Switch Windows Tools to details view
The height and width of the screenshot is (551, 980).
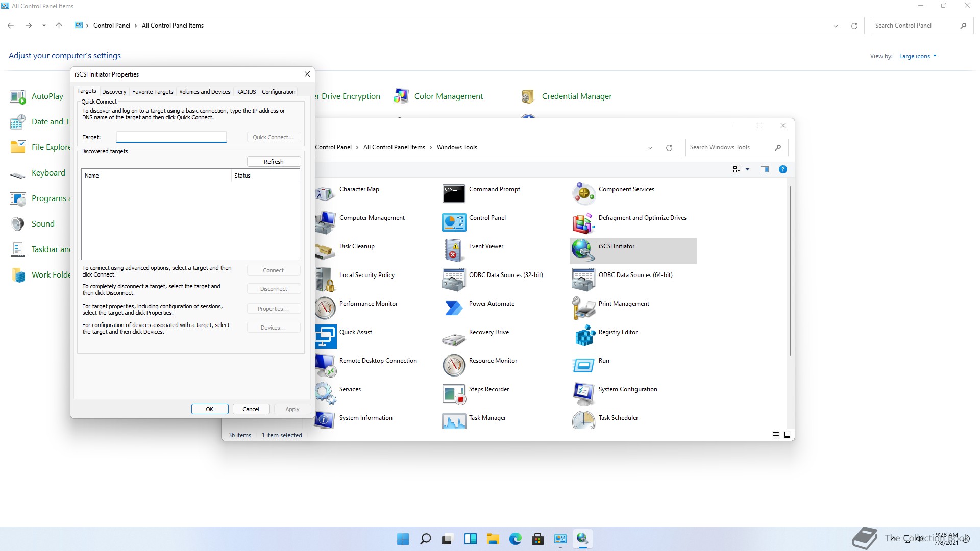coord(775,435)
